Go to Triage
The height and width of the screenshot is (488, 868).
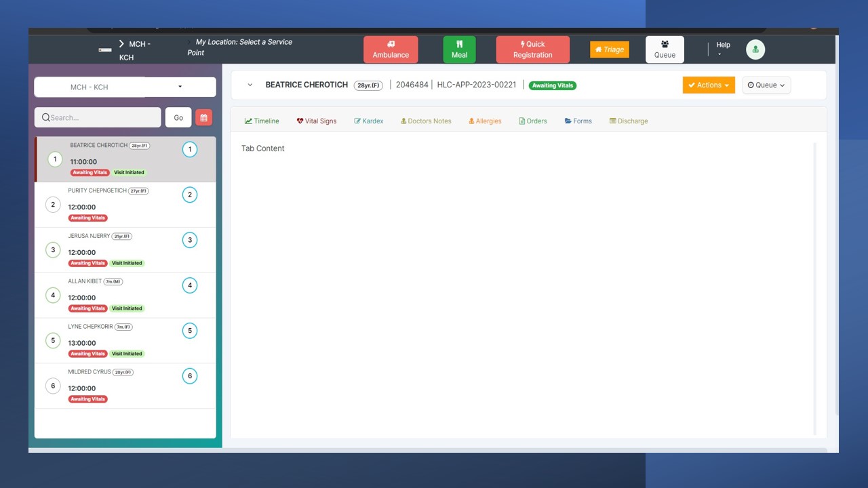click(609, 49)
